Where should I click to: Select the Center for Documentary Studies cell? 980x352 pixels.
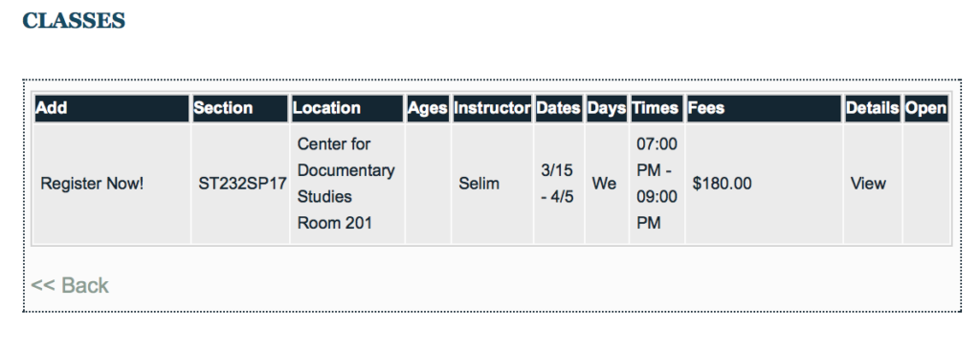[347, 184]
